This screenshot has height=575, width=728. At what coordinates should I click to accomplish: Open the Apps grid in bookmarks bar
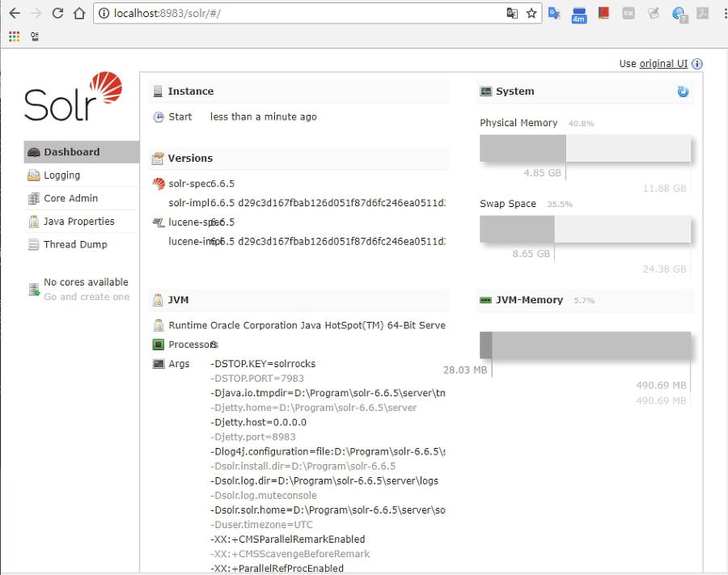tap(14, 36)
